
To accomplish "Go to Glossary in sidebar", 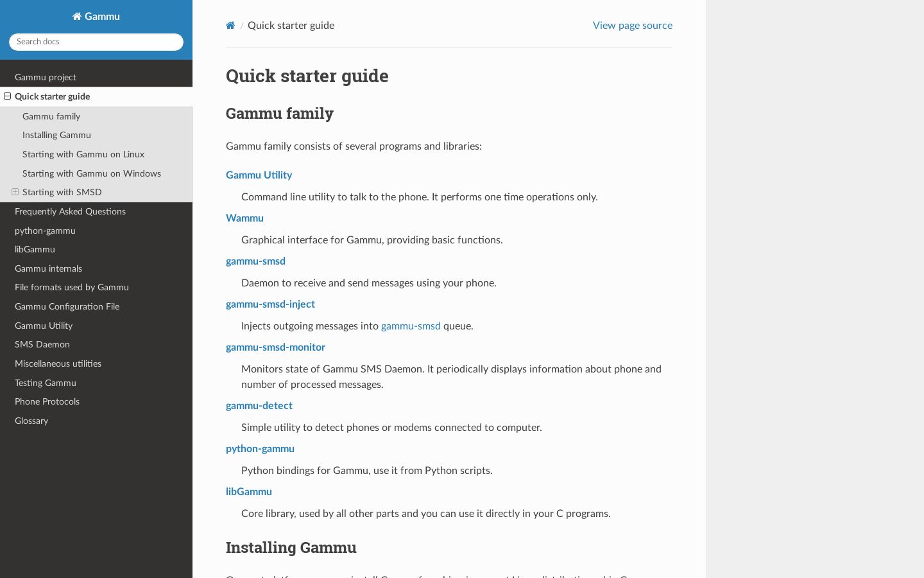I will coord(96,421).
